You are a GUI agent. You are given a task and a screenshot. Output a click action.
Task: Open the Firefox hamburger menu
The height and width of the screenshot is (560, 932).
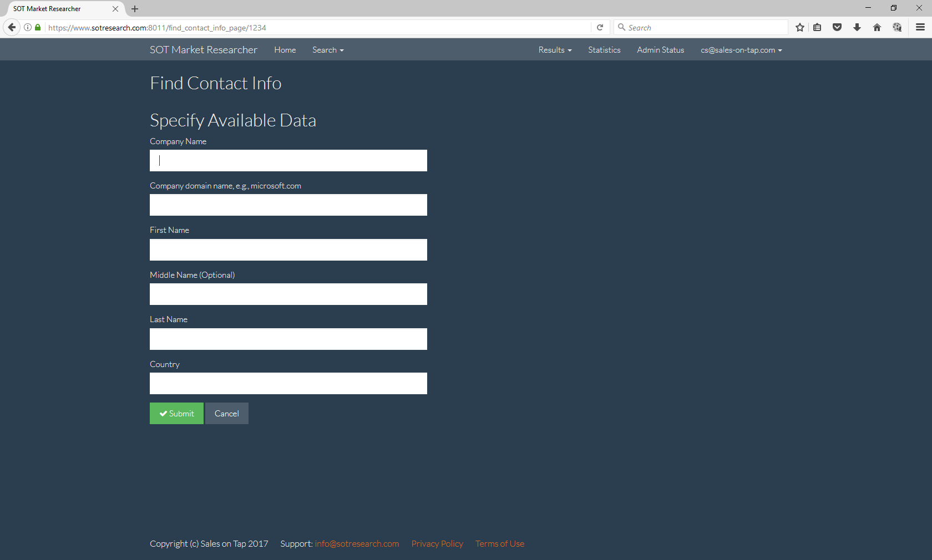(920, 27)
